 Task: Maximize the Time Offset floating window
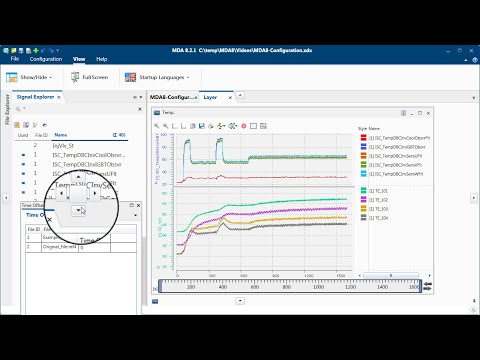[x=131, y=205]
